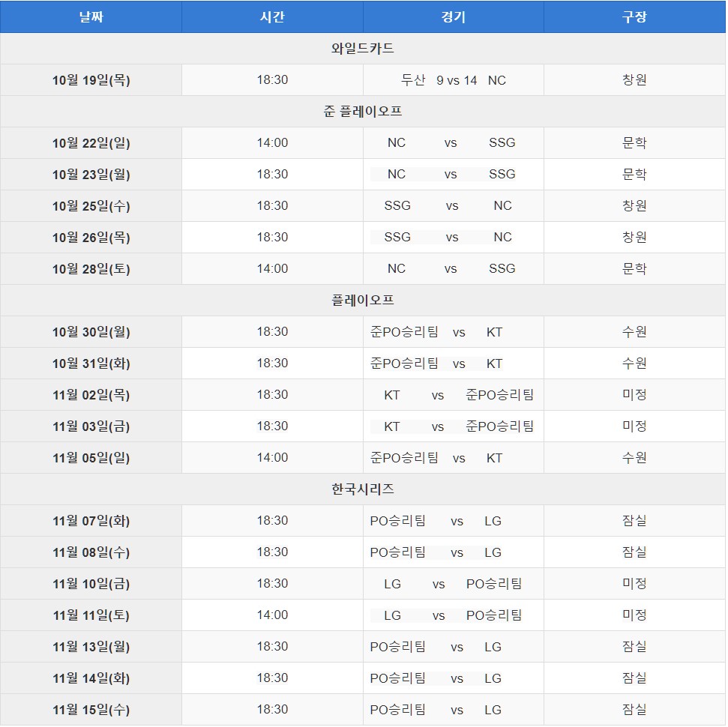Click the date 11월 02일(목)
The width and height of the screenshot is (728, 727).
tap(91, 395)
